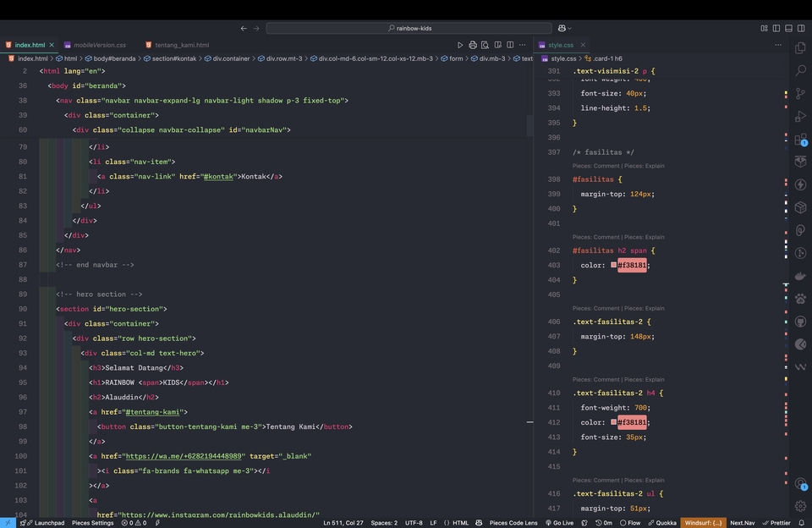Expand the form breadcrumb
This screenshot has height=528, width=812.
(452, 58)
